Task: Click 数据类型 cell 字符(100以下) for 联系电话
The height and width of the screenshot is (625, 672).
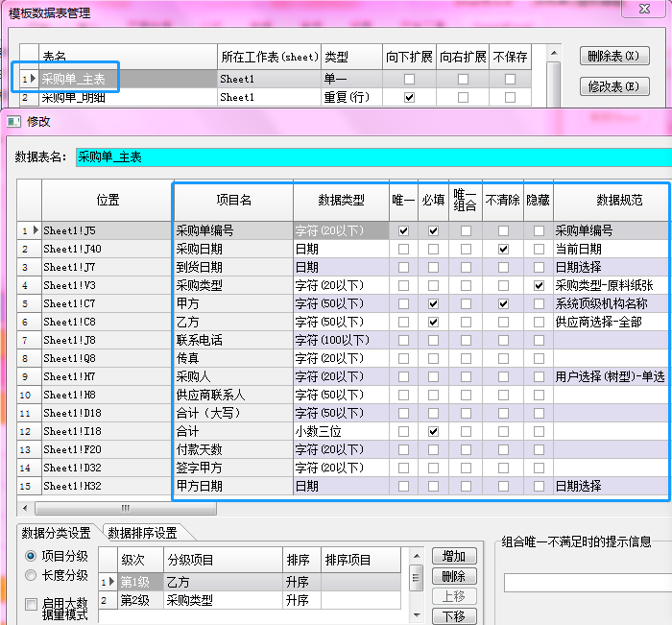Action: tap(341, 341)
